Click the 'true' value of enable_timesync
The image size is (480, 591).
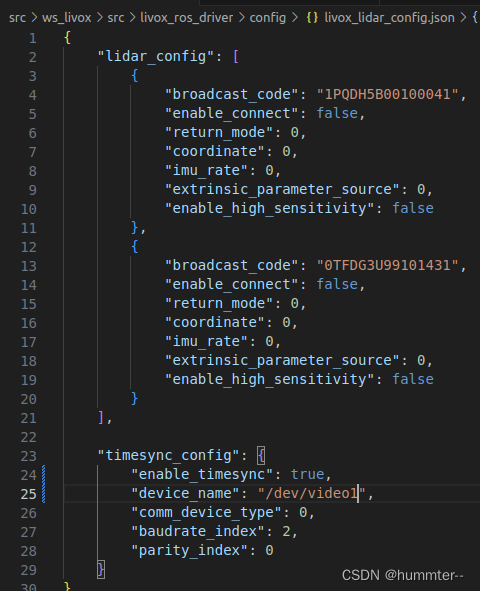click(x=307, y=474)
